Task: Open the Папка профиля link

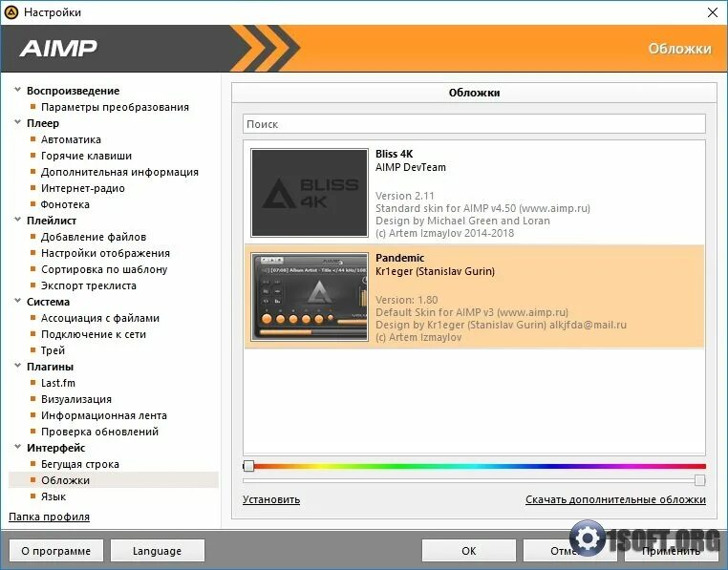Action: pyautogui.click(x=50, y=517)
